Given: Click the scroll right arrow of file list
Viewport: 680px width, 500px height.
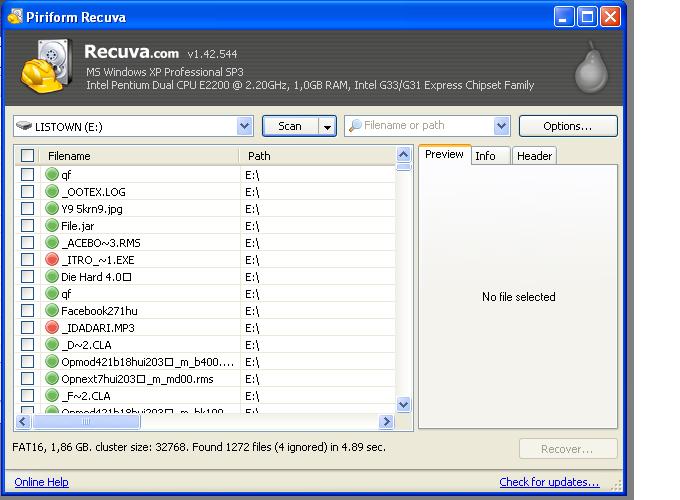Looking at the screenshot, I should [x=386, y=421].
